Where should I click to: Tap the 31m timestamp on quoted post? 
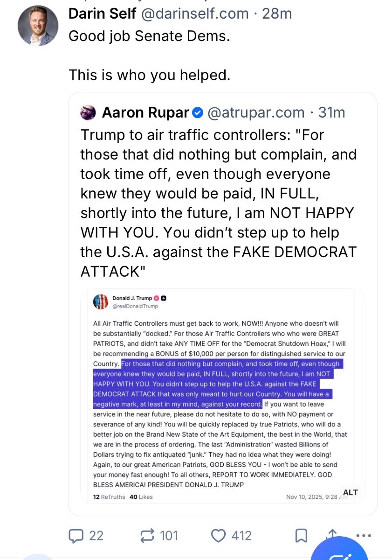(331, 112)
